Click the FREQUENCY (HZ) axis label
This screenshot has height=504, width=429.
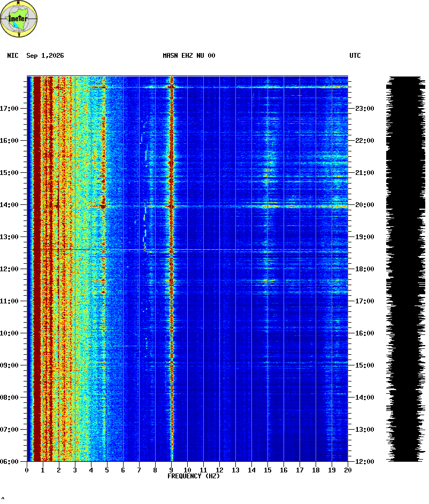point(194,476)
